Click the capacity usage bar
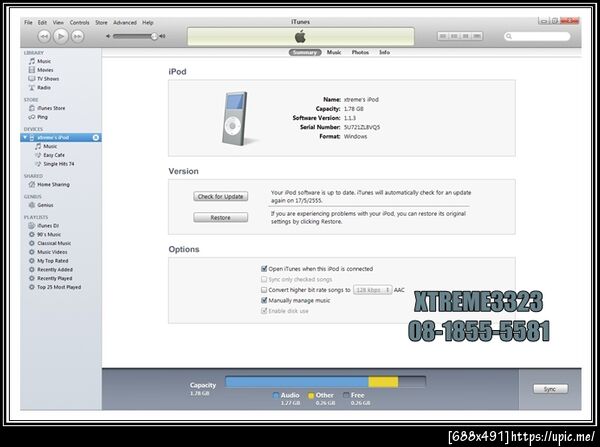Viewport: 600px width, 447px height. (325, 382)
